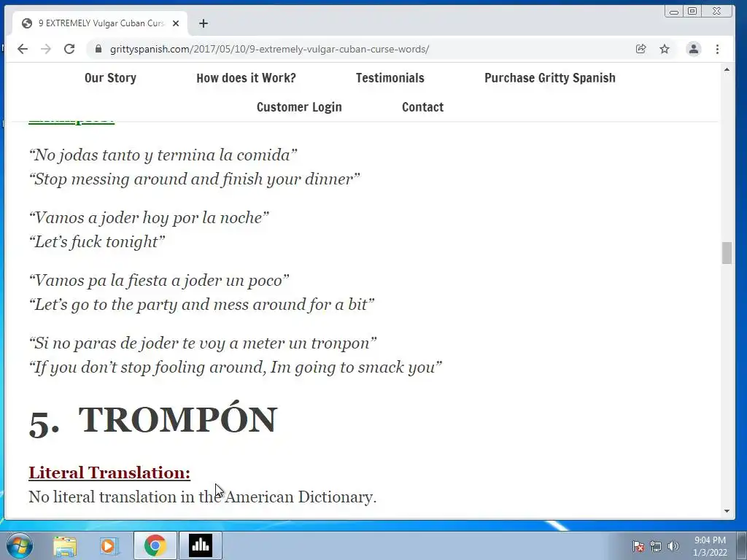Click the page scrollbar thumb
747x560 pixels.
click(x=727, y=253)
